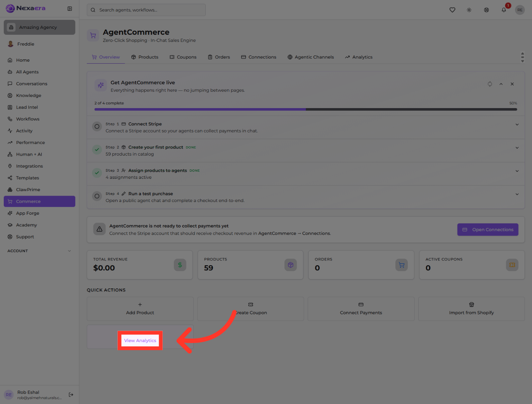Open the tab overflow arrows menu
Viewport: 532px width, 404px height.
tap(522, 57)
